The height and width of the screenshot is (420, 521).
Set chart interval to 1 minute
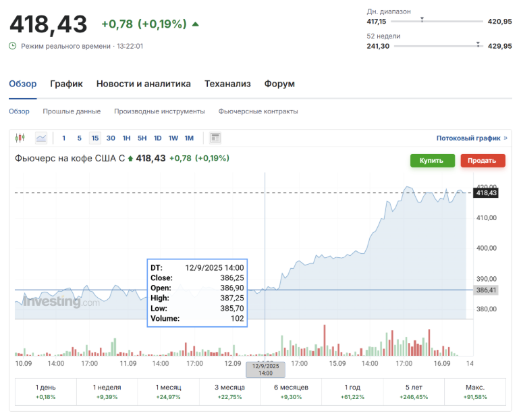pyautogui.click(x=64, y=138)
